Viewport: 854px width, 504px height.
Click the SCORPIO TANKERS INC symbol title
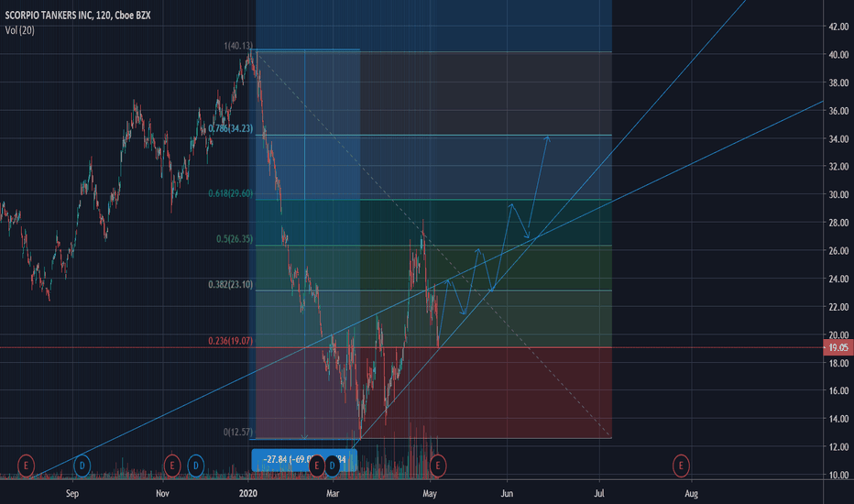coord(78,16)
